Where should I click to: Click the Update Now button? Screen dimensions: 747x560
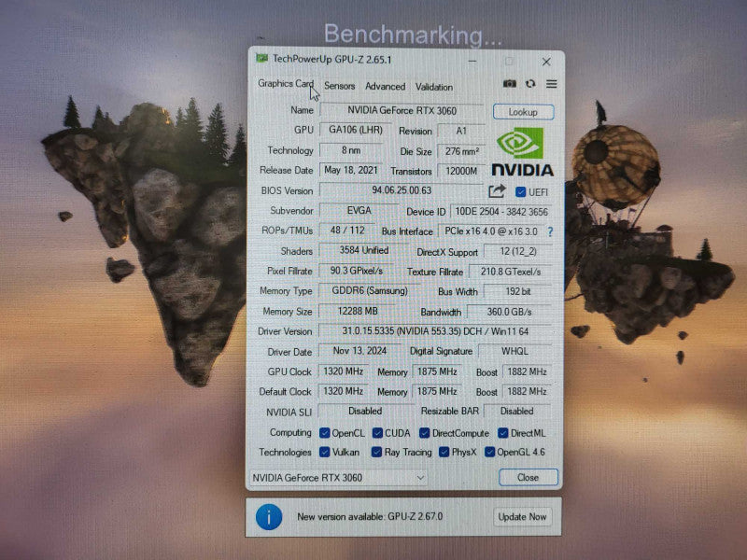coord(522,517)
